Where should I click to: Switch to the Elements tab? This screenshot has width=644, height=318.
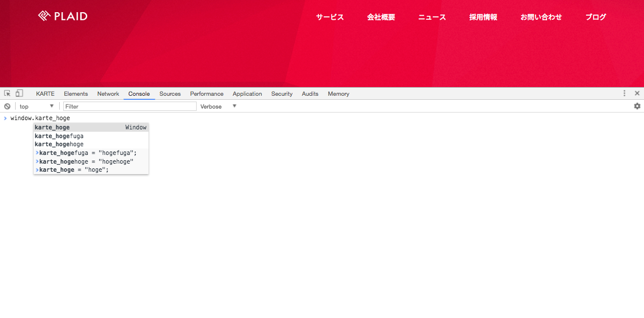point(76,94)
